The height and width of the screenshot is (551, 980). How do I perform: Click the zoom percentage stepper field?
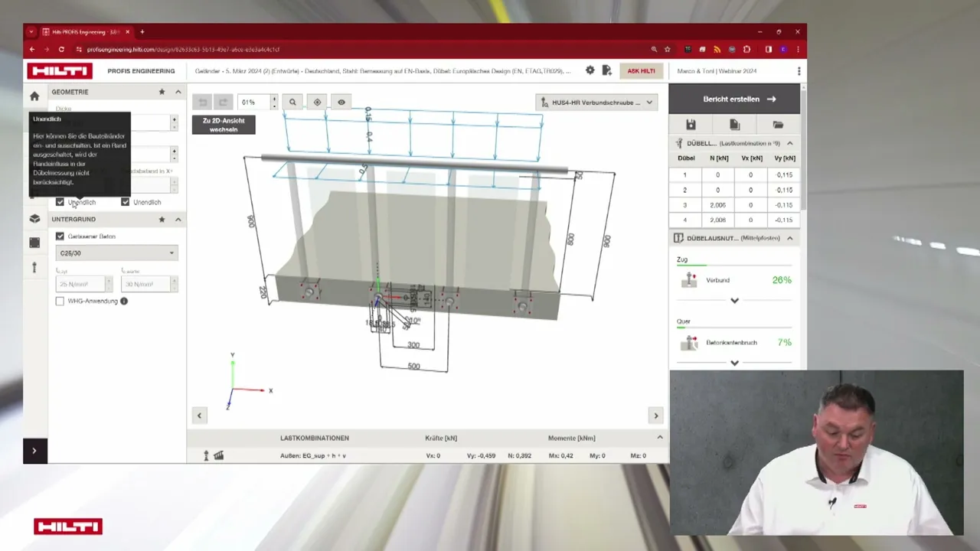pyautogui.click(x=258, y=102)
